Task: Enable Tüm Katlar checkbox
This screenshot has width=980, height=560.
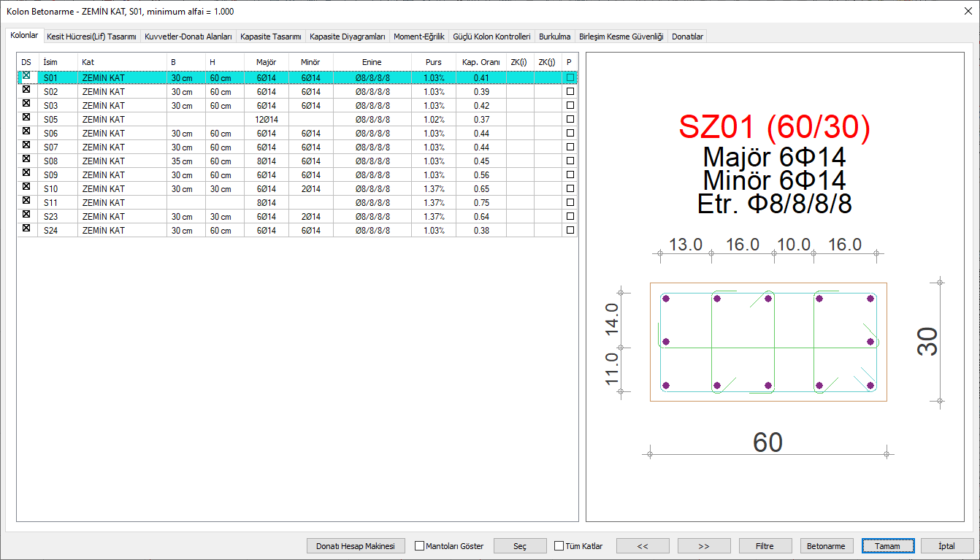Action: [x=559, y=546]
